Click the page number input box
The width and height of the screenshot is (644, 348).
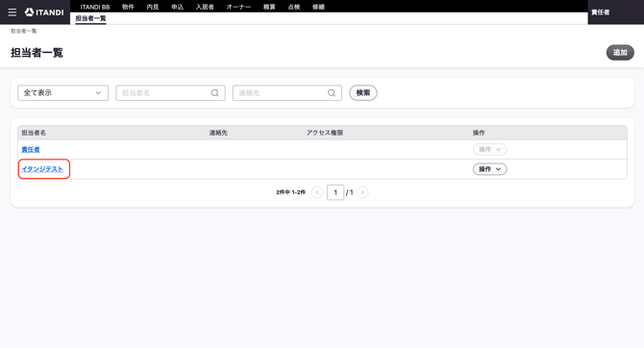click(x=335, y=192)
